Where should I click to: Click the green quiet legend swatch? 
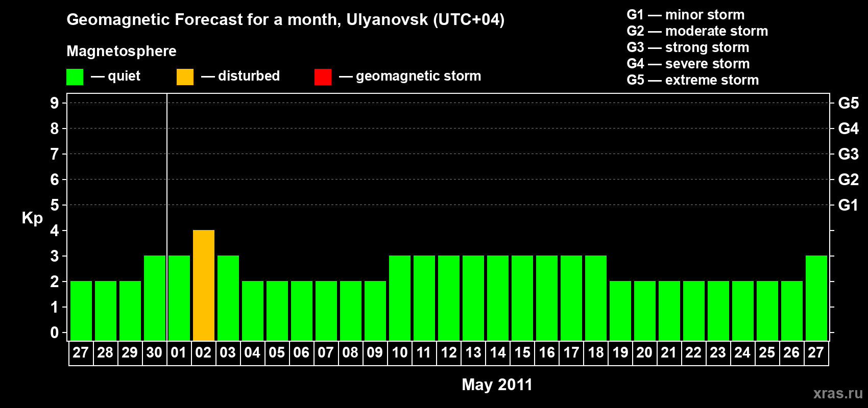[75, 77]
